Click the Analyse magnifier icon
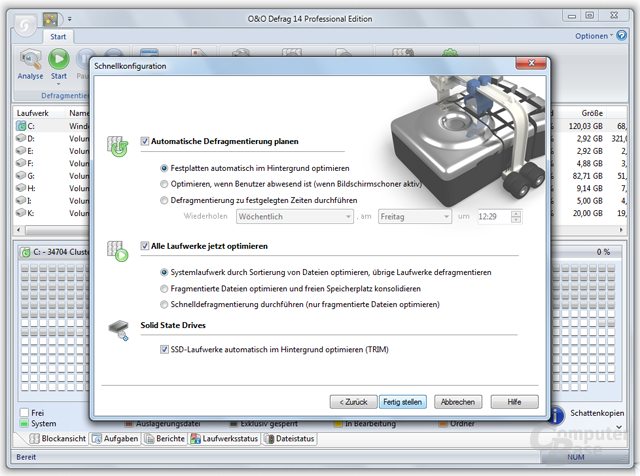 [x=31, y=60]
